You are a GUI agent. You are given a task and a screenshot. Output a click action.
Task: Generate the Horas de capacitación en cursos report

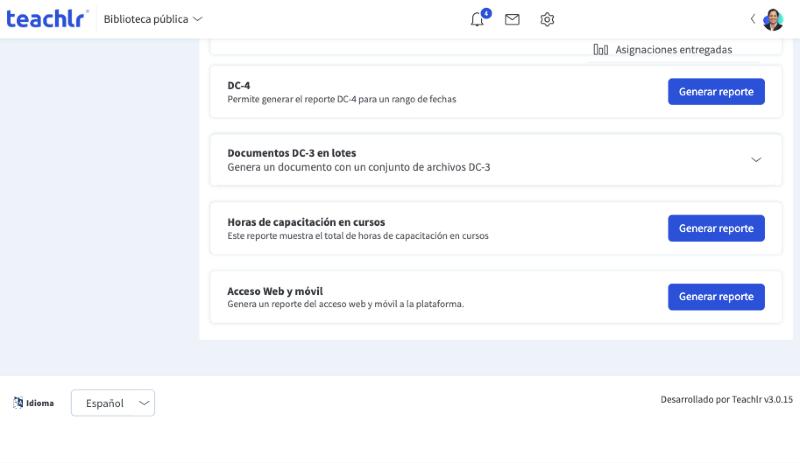(716, 228)
